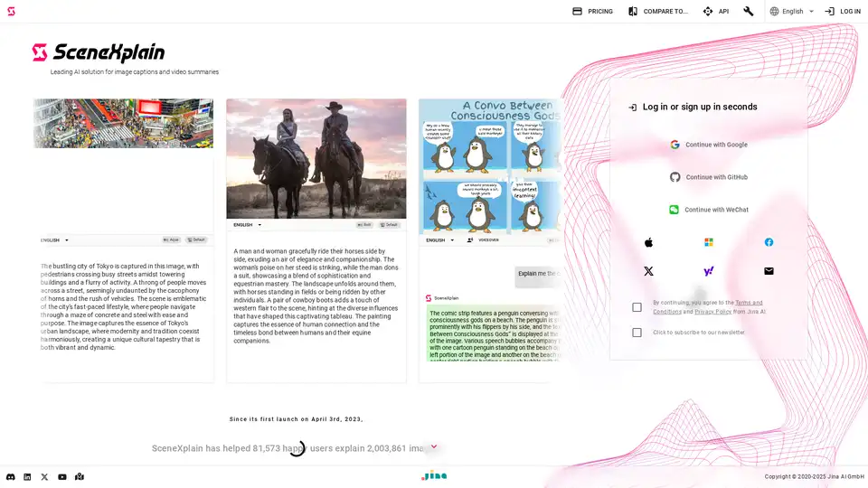Open the LinkedIn link in the footer

click(x=27, y=476)
